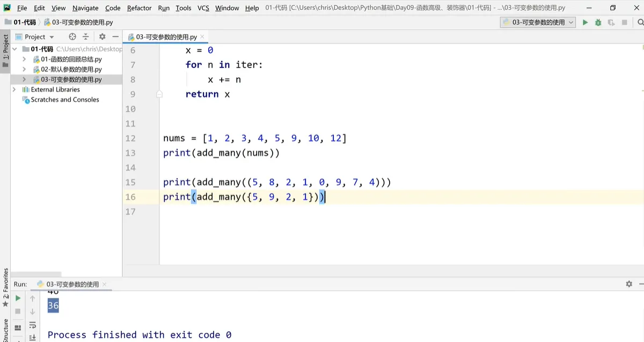Open Run panel settings gear

point(629,284)
